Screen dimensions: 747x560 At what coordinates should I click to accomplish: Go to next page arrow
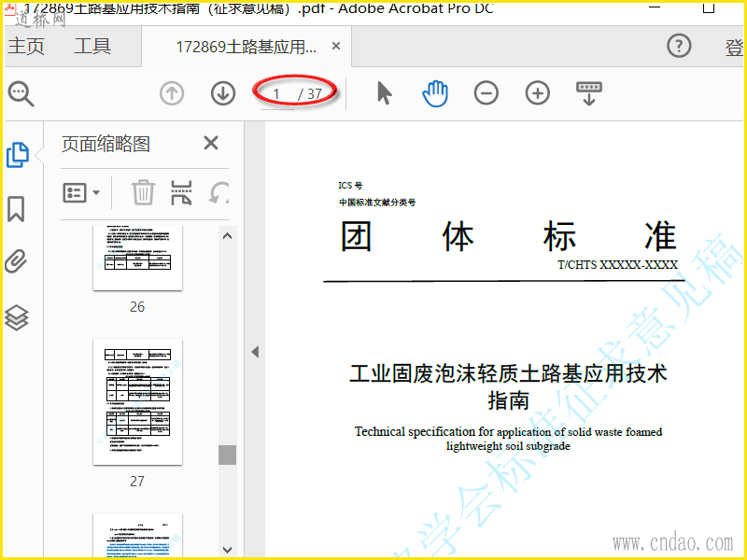click(x=223, y=93)
